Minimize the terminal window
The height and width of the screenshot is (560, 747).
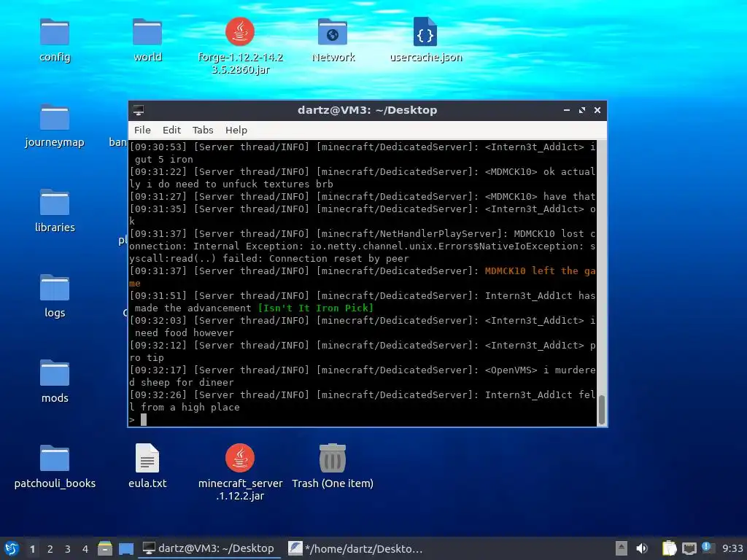[566, 110]
